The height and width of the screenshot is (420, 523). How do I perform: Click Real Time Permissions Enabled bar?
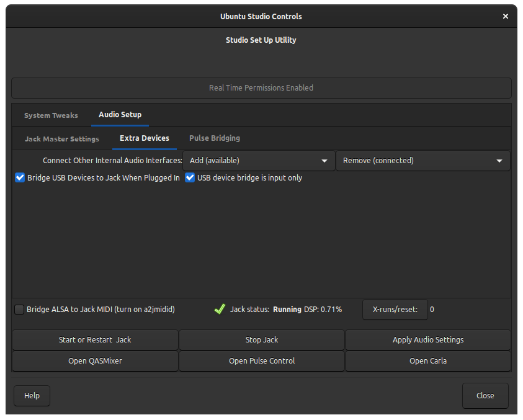coord(262,88)
